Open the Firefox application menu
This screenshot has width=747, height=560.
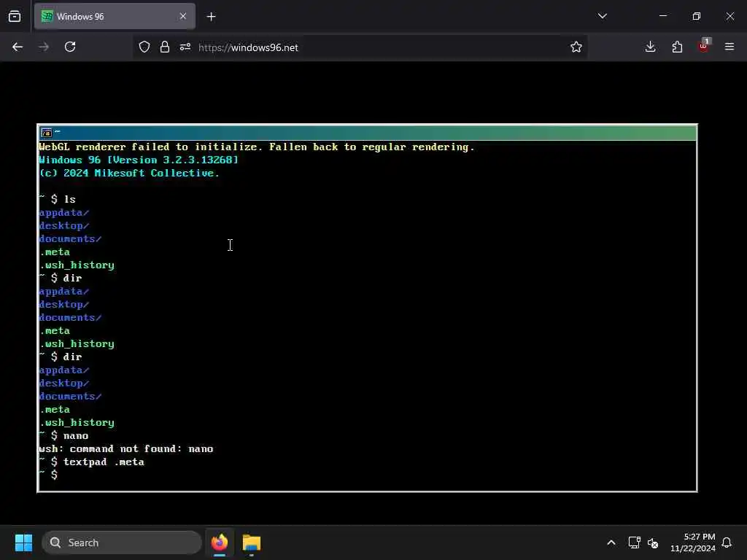pyautogui.click(x=729, y=47)
